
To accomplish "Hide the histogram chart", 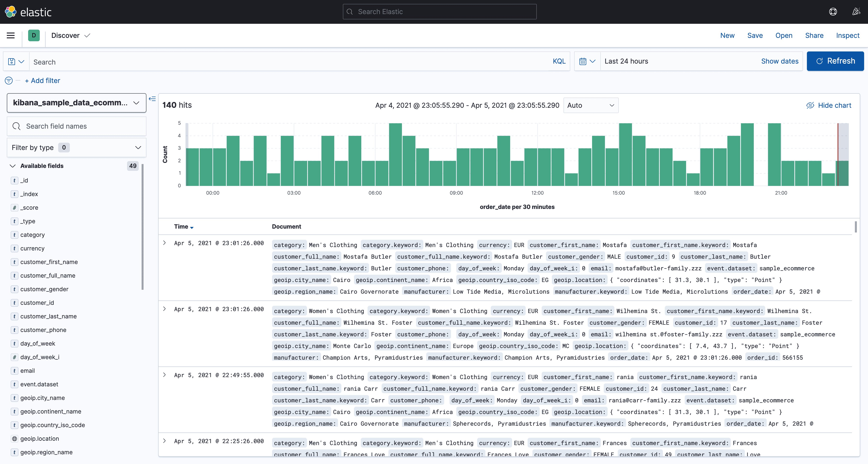I will pyautogui.click(x=828, y=105).
